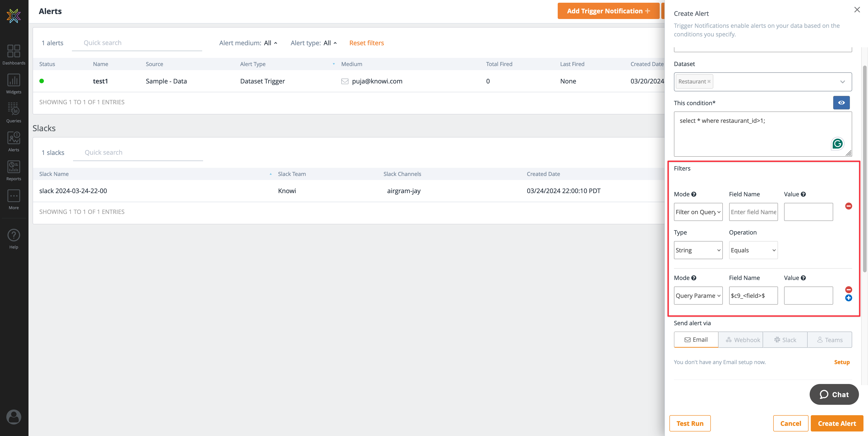Sort by Slack Name column
The height and width of the screenshot is (436, 868).
54,174
